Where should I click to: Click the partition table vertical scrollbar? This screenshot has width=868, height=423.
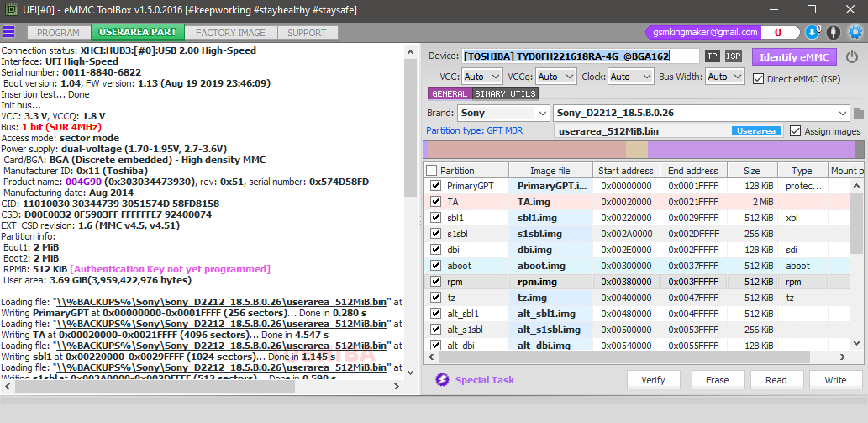[x=857, y=221]
